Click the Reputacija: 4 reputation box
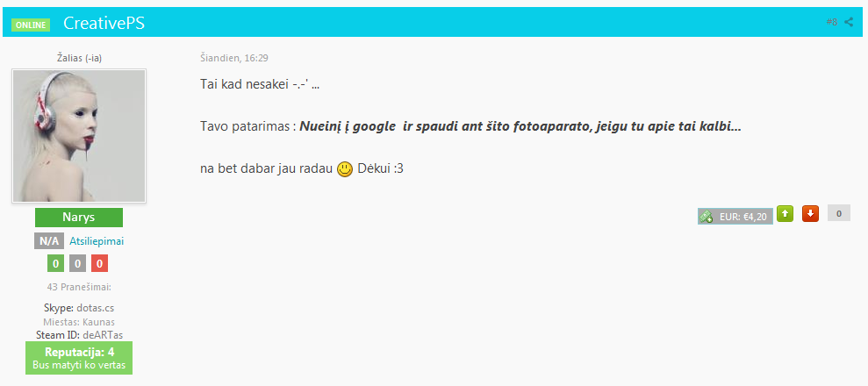868x386 pixels. [x=79, y=358]
